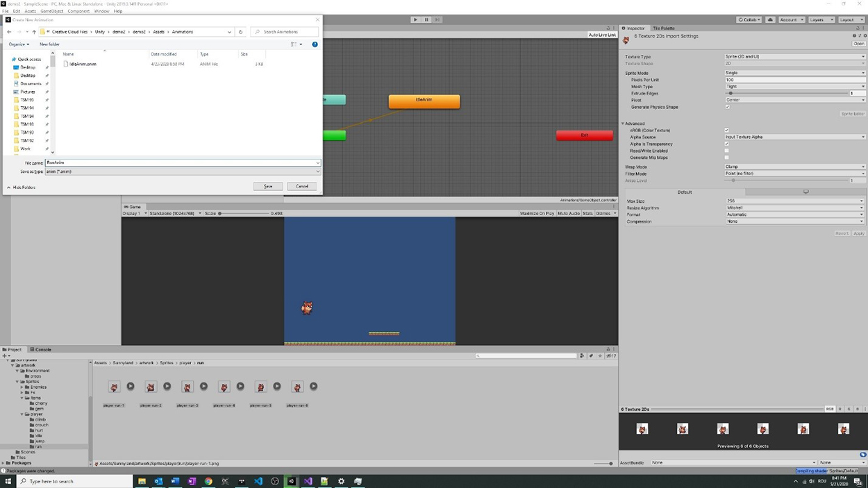Click the Pause button in Unity toolbar
The height and width of the screenshot is (488, 868).
click(x=426, y=19)
